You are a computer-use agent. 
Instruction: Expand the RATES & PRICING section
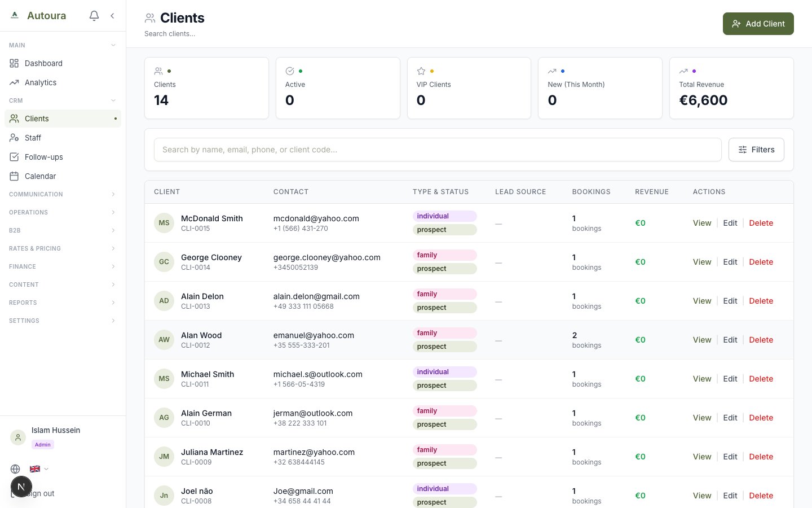63,248
